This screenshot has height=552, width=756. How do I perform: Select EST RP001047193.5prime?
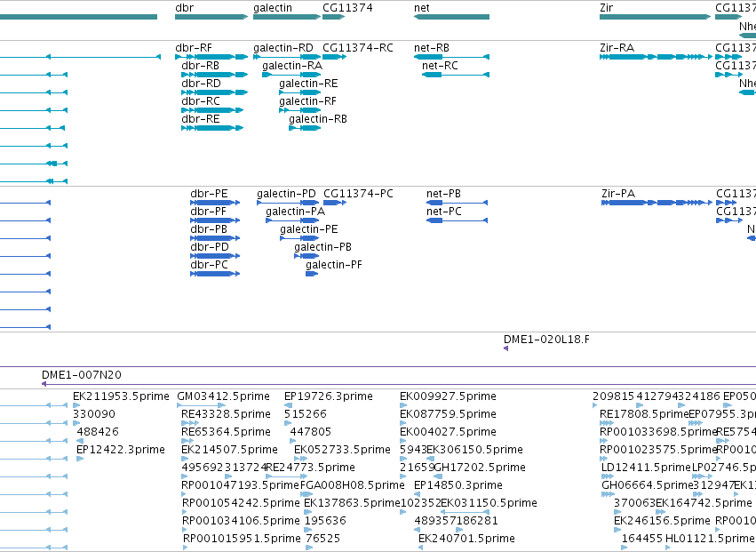point(184,494)
